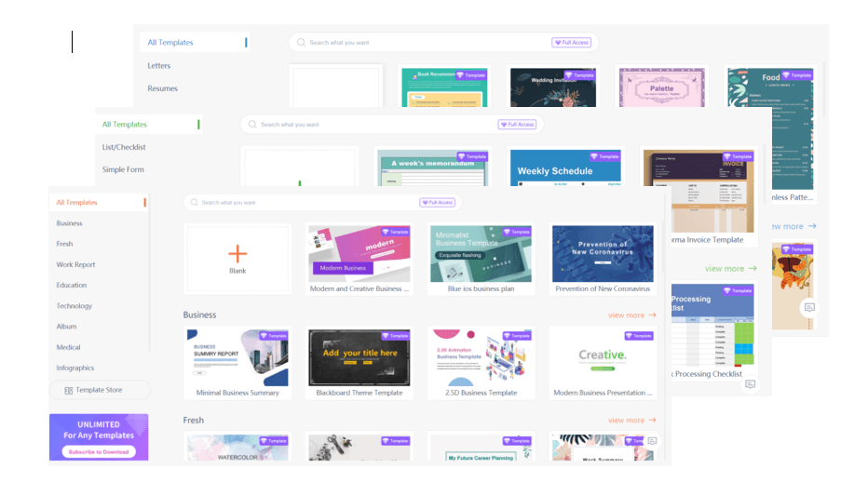Click search magnifier icon in green window
The image size is (868, 495).
(x=252, y=125)
